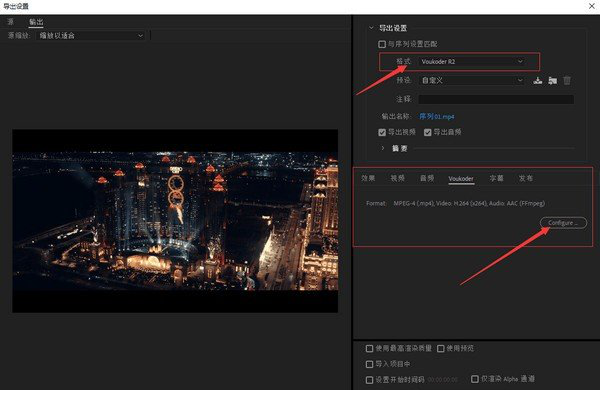
Task: Open the 效果 tab
Action: 368,178
